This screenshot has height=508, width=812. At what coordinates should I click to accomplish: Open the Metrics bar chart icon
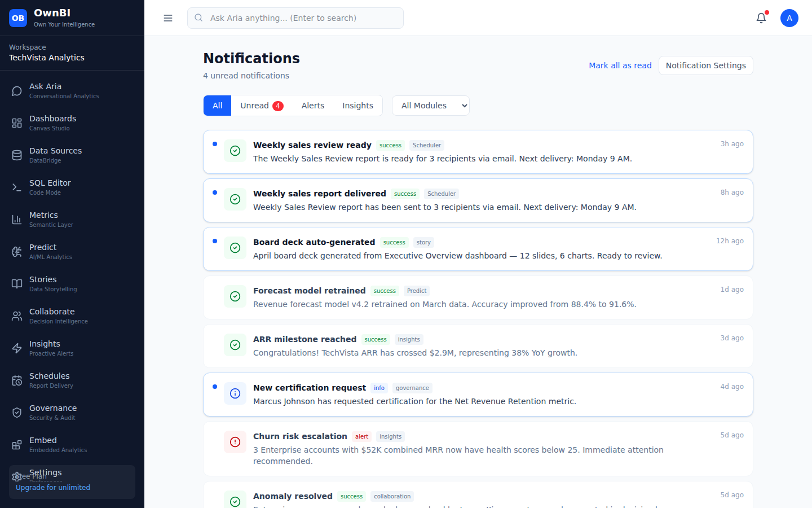(17, 220)
